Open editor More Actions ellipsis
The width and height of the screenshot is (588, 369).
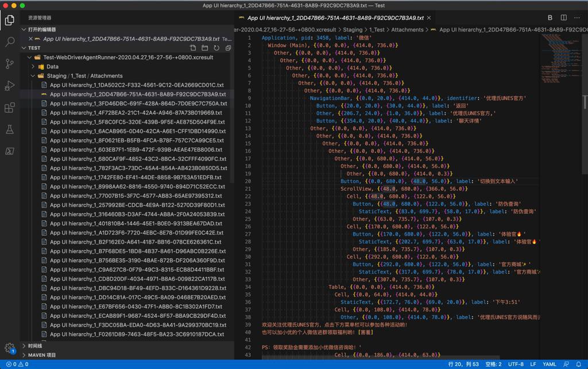pos(577,18)
